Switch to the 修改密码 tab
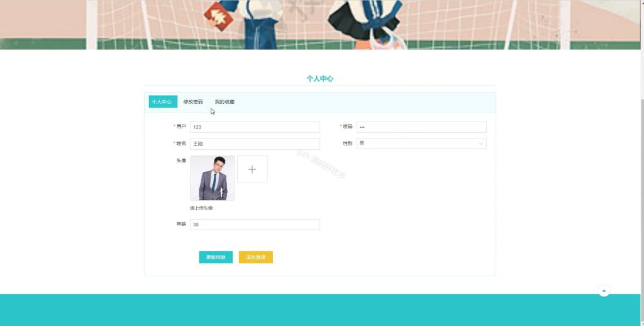This screenshot has height=326, width=644. point(193,101)
